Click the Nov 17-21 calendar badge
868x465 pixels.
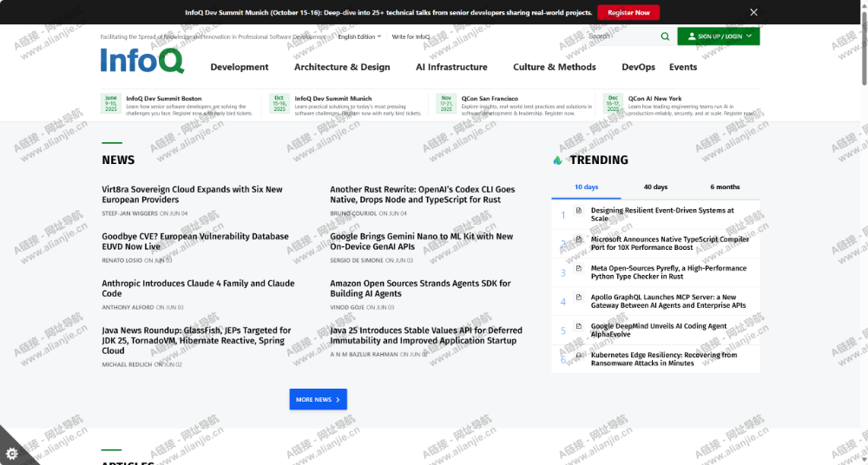pos(446,103)
